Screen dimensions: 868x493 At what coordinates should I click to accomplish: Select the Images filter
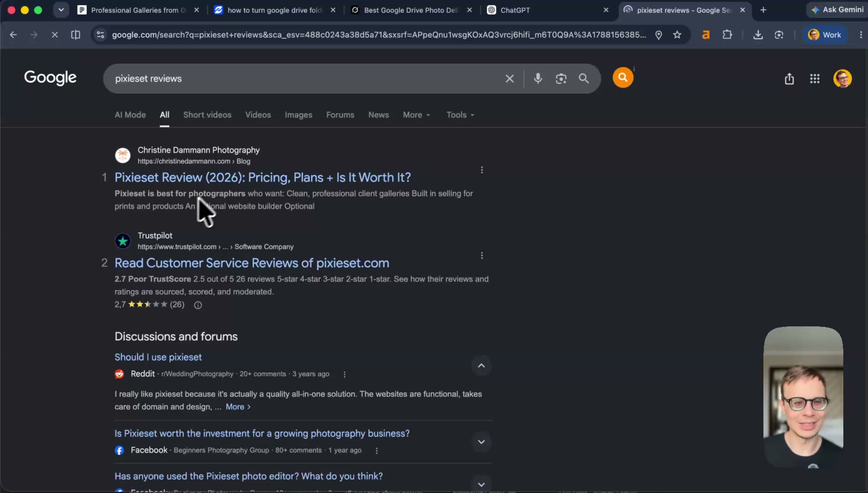[x=298, y=115]
